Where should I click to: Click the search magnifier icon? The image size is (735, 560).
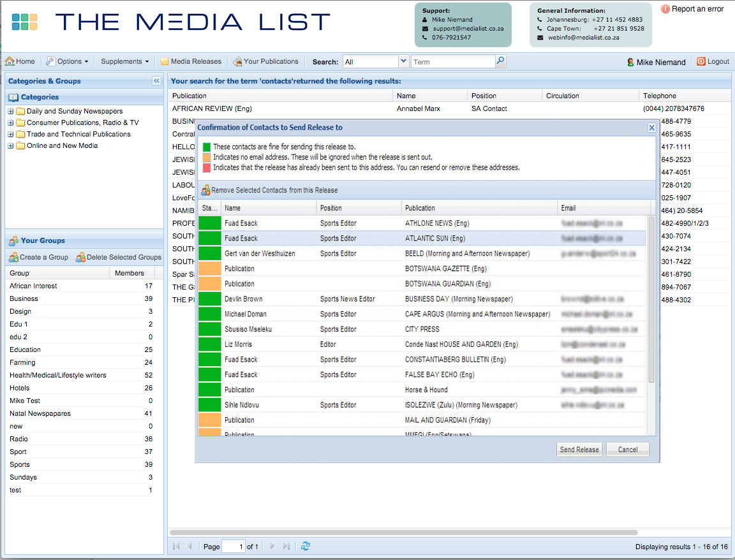(501, 61)
